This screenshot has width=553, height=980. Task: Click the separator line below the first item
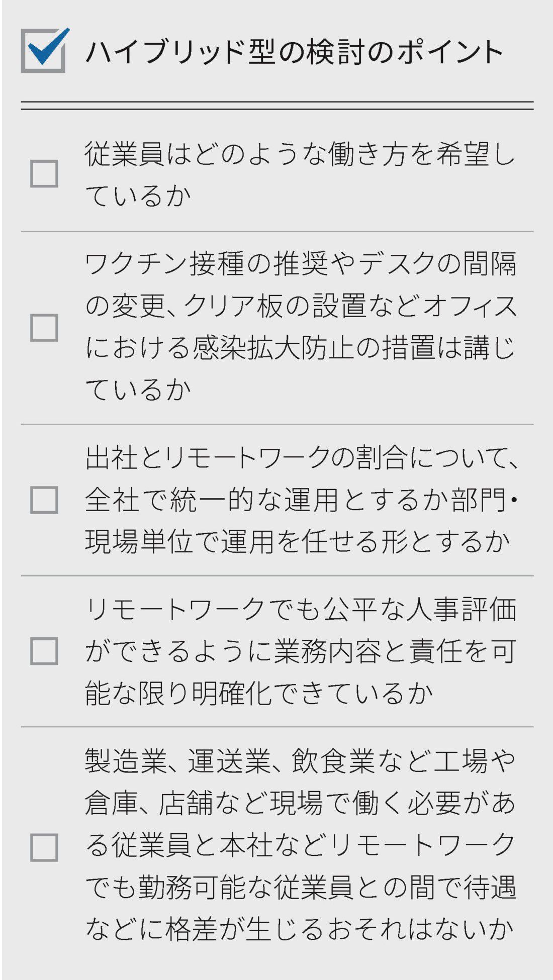tap(277, 232)
